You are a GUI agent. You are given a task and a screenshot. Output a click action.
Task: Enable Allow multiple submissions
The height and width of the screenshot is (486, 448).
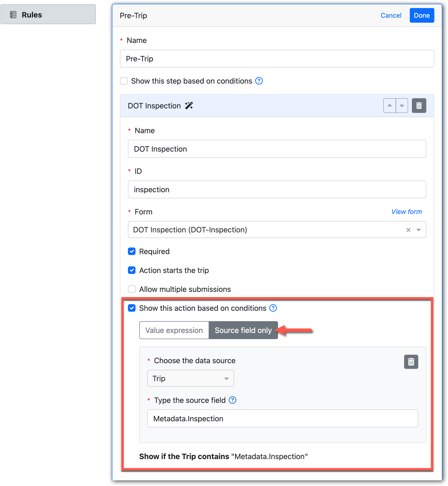pos(132,289)
